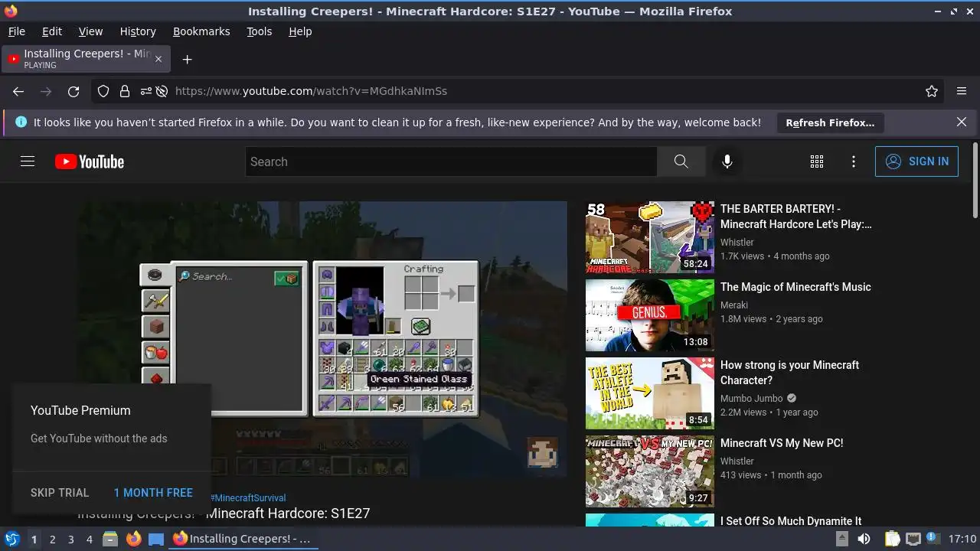Open the system start menu in taskbar

click(11, 539)
